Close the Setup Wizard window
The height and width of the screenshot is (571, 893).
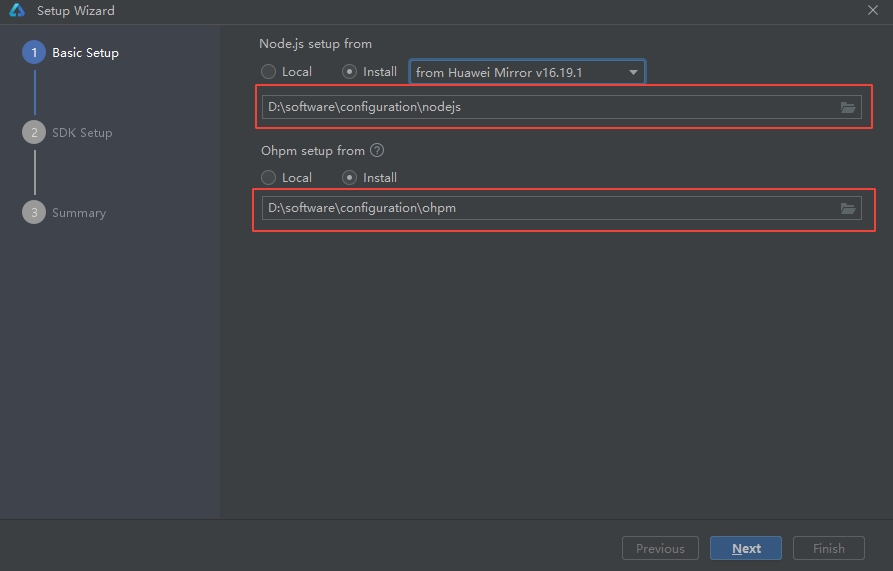(x=873, y=11)
